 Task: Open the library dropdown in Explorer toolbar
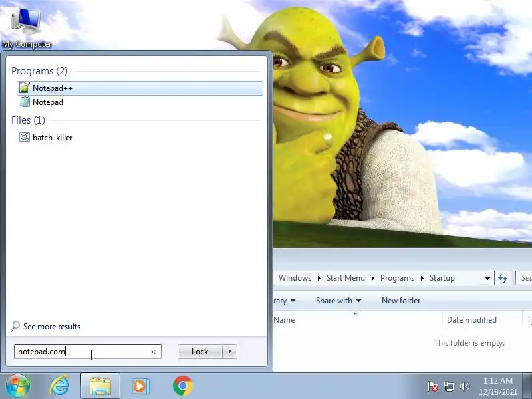click(x=285, y=301)
